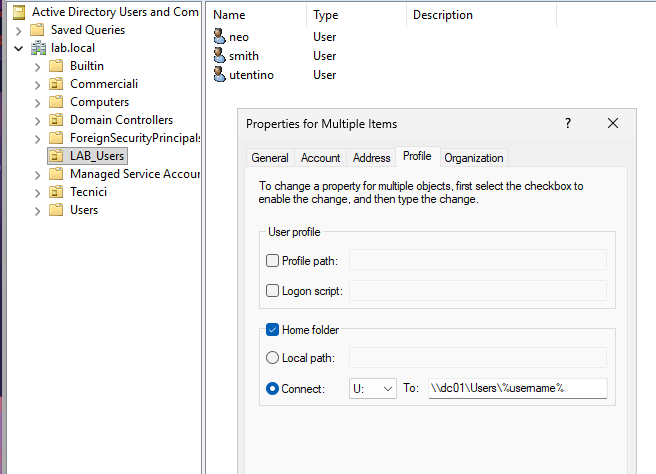
Task: Click the home folder To path field
Action: (517, 389)
